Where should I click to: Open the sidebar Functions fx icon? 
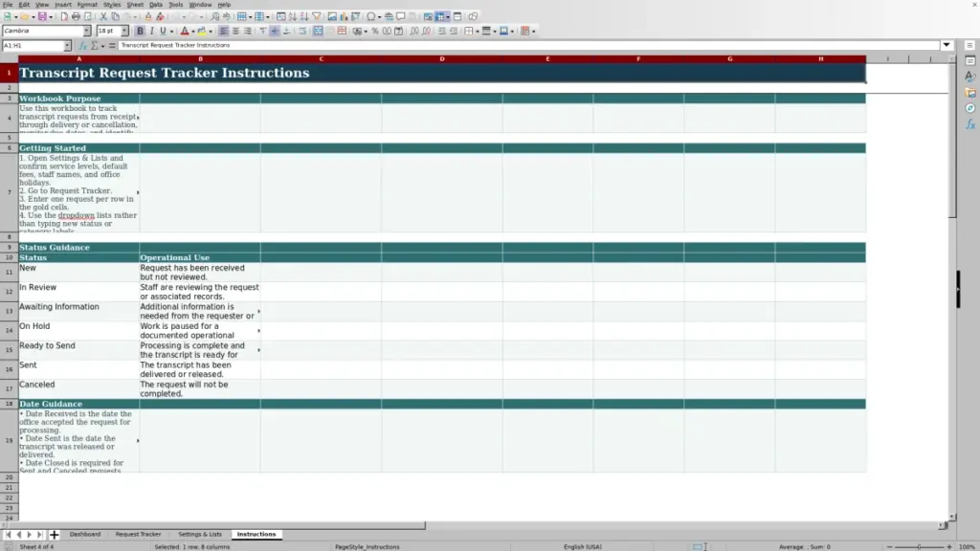(970, 124)
